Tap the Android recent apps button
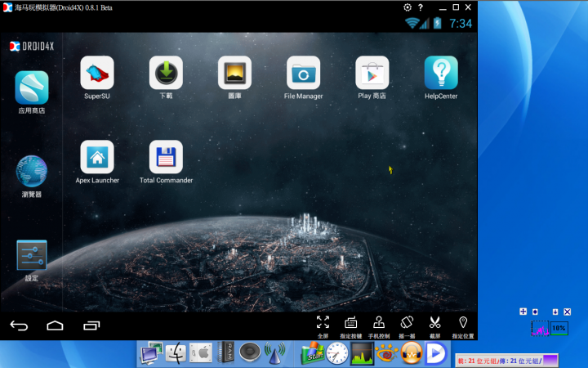588x368 pixels. point(91,325)
